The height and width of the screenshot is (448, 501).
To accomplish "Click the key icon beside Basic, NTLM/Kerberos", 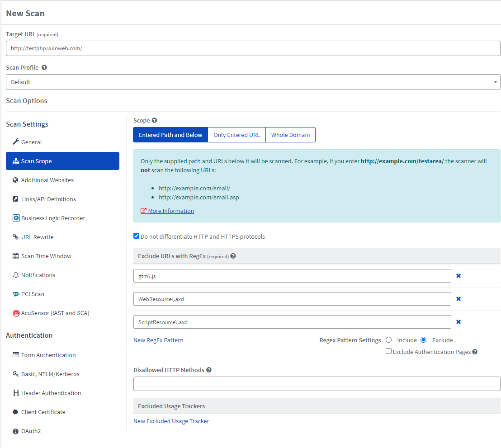I will tap(15, 373).
